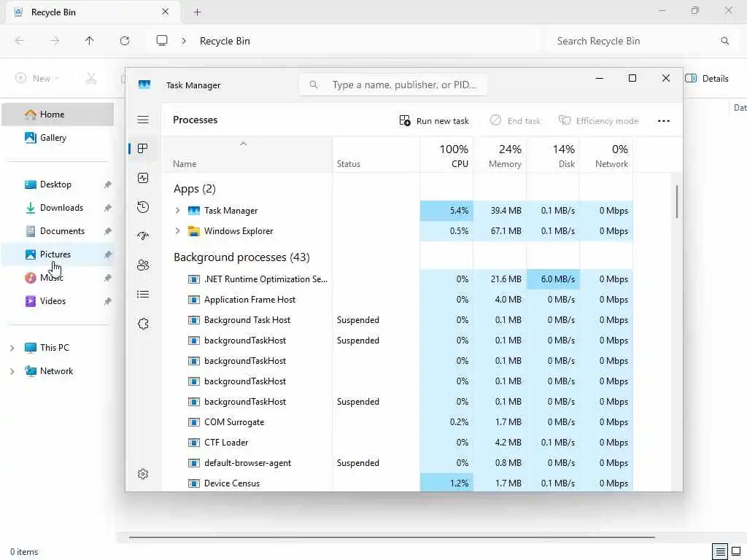The height and width of the screenshot is (560, 747).
Task: Sort processes by Disk column header
Action: pos(553,156)
